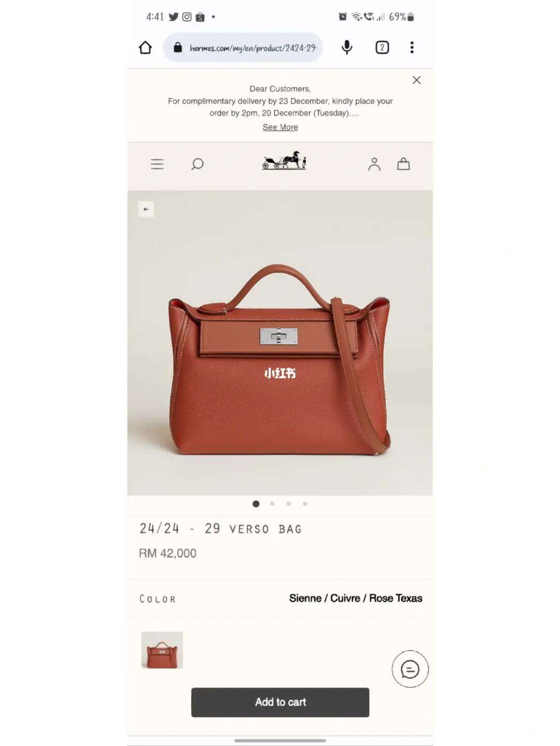The width and height of the screenshot is (560, 746).
Task: Choose the Sienne color swatch thumbnail
Action: [x=162, y=650]
